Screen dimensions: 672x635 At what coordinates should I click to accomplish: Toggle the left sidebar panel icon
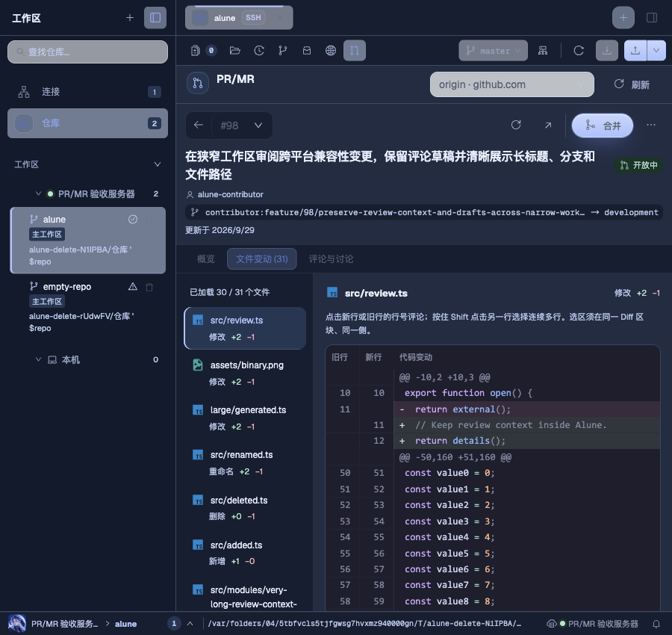point(155,18)
